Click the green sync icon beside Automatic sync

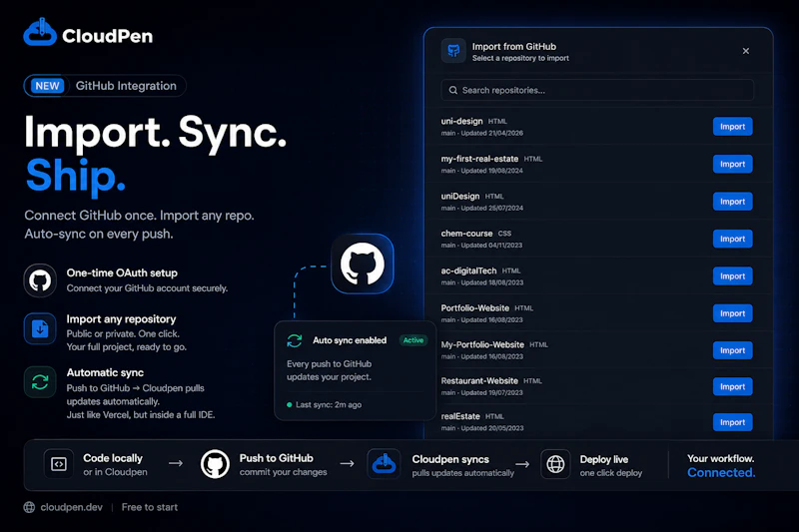click(40, 382)
